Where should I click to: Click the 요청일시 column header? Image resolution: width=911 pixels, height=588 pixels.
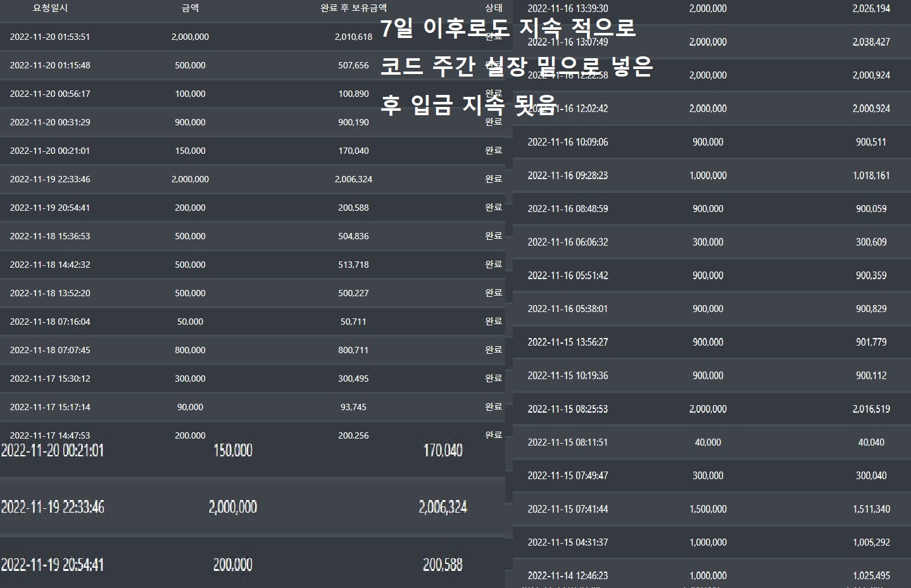coord(50,8)
